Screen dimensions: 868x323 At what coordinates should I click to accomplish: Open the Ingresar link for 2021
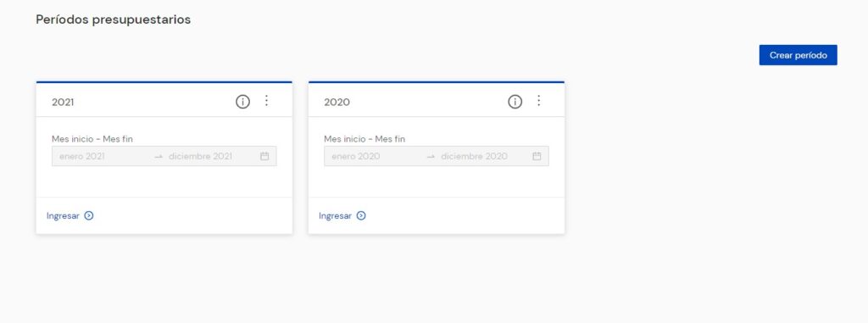[x=63, y=216]
